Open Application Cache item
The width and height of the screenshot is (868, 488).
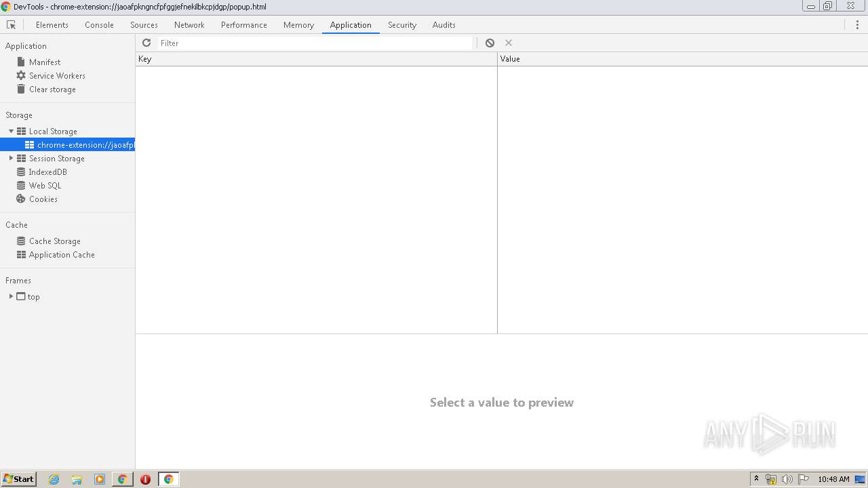62,254
